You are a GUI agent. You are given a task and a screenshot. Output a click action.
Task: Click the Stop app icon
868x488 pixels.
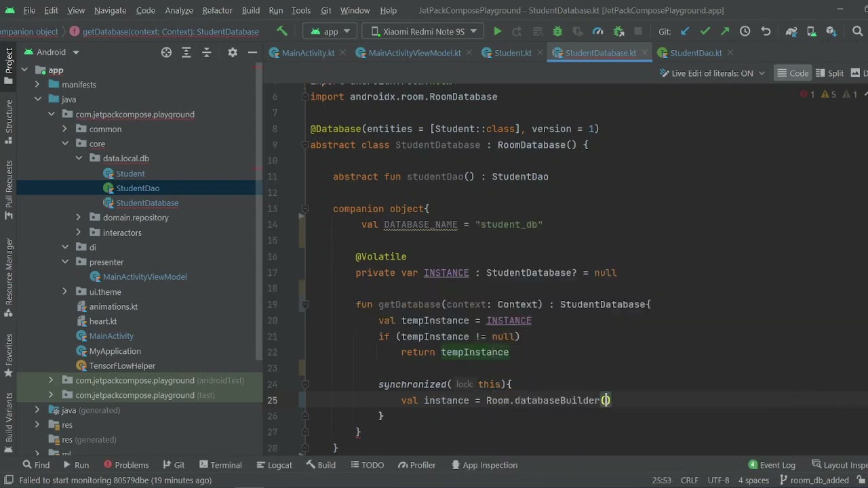pyautogui.click(x=638, y=32)
